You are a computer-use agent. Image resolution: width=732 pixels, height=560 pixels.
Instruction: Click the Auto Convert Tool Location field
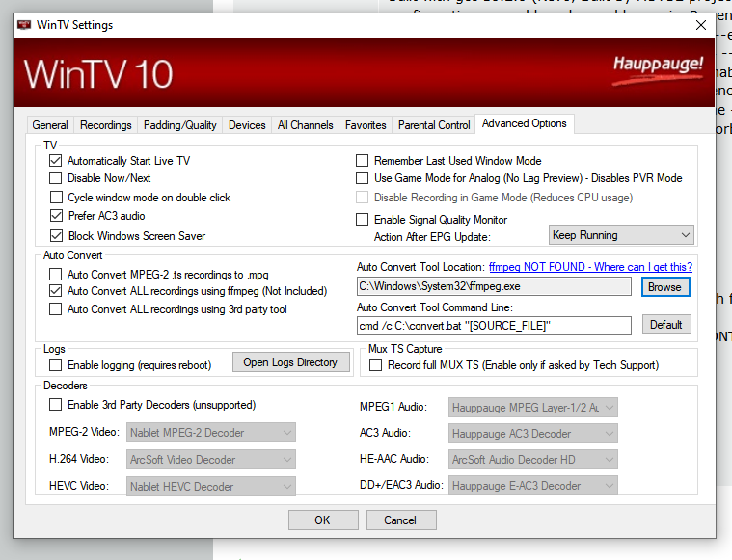tap(494, 286)
